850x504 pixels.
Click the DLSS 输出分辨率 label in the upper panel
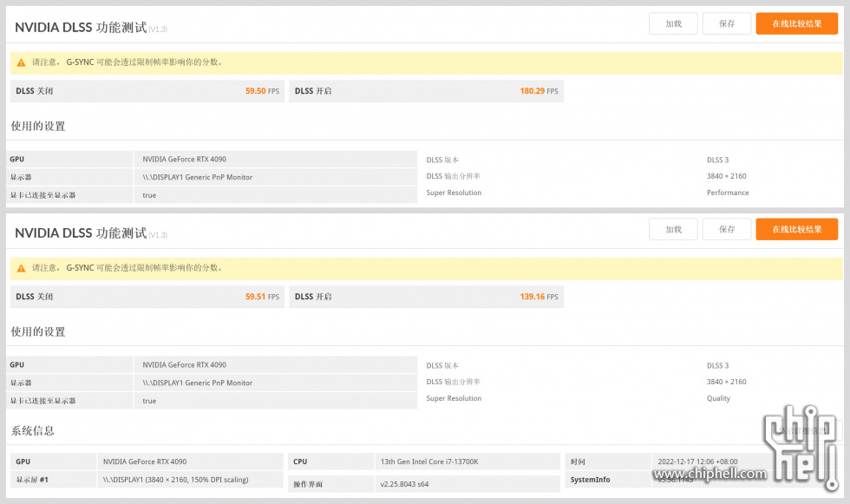453,176
